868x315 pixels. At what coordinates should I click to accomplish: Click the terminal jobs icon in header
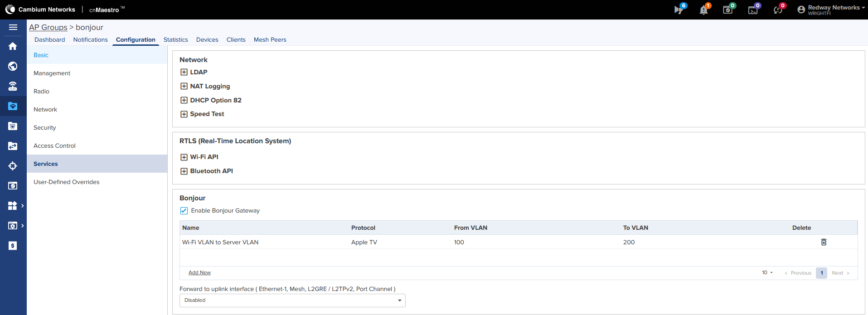click(753, 10)
